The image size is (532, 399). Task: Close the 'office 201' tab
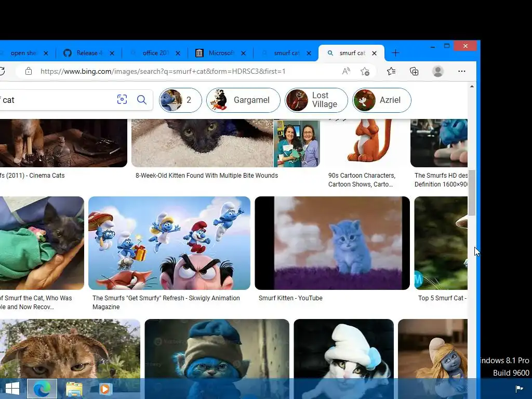(178, 54)
